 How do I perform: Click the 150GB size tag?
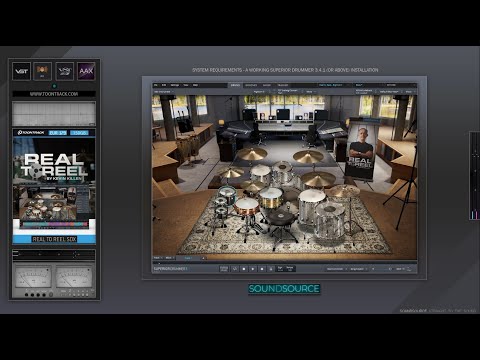tap(80, 133)
